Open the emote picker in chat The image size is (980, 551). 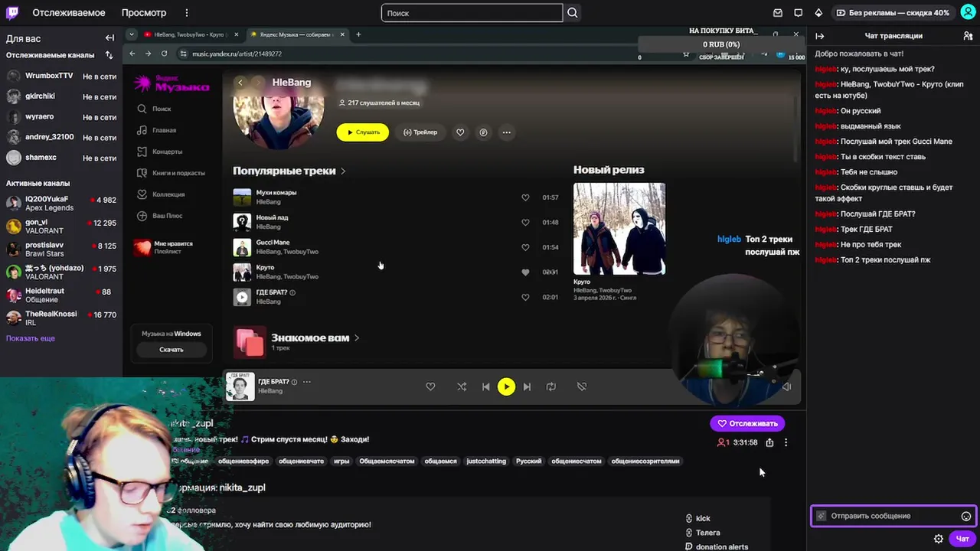click(966, 516)
